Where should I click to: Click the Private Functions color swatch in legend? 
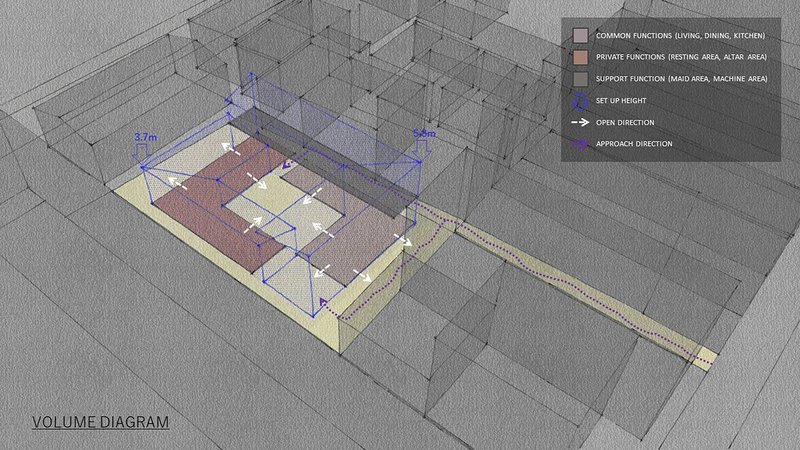[579, 57]
